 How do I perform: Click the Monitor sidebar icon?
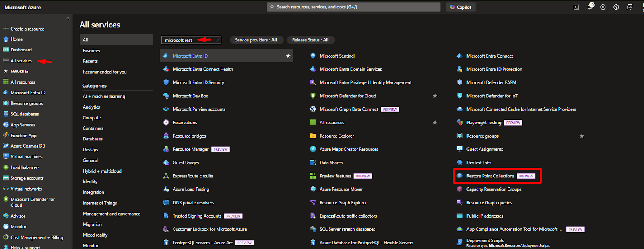(6, 227)
